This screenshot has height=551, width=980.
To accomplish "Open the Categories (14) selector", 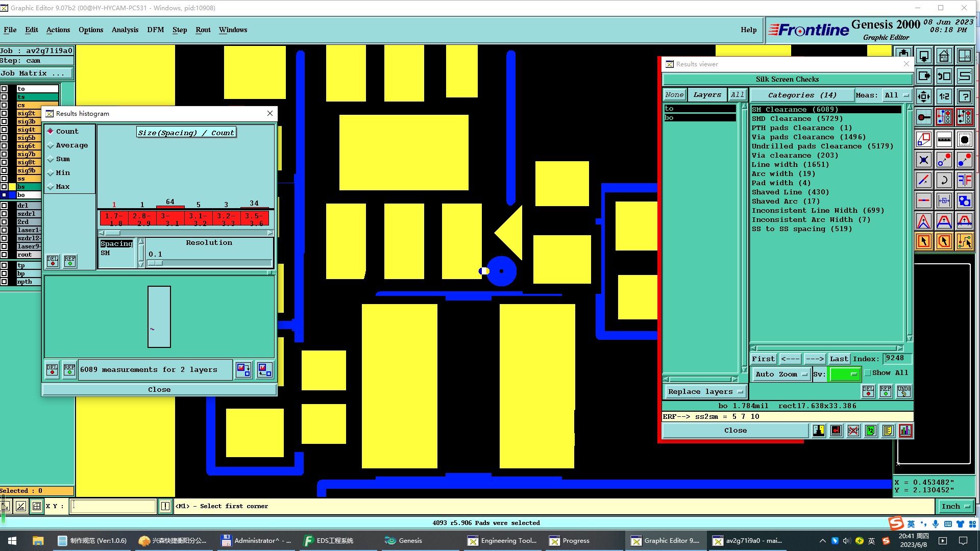I will point(802,95).
